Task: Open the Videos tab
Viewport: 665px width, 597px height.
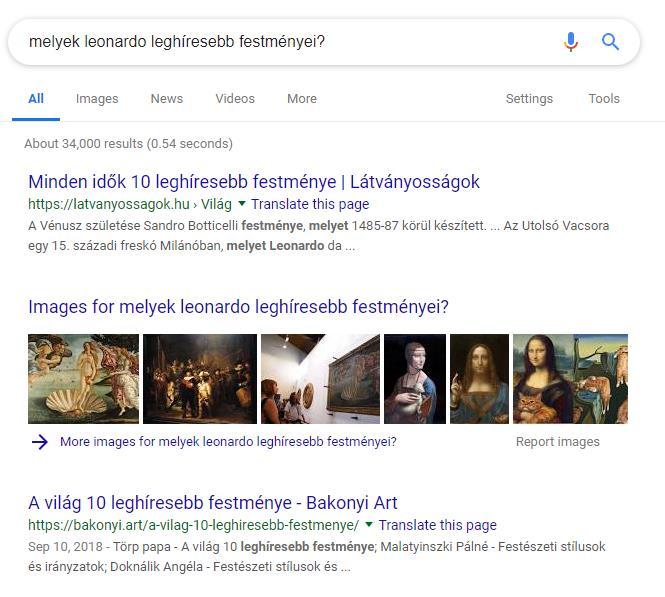Action: click(x=235, y=98)
